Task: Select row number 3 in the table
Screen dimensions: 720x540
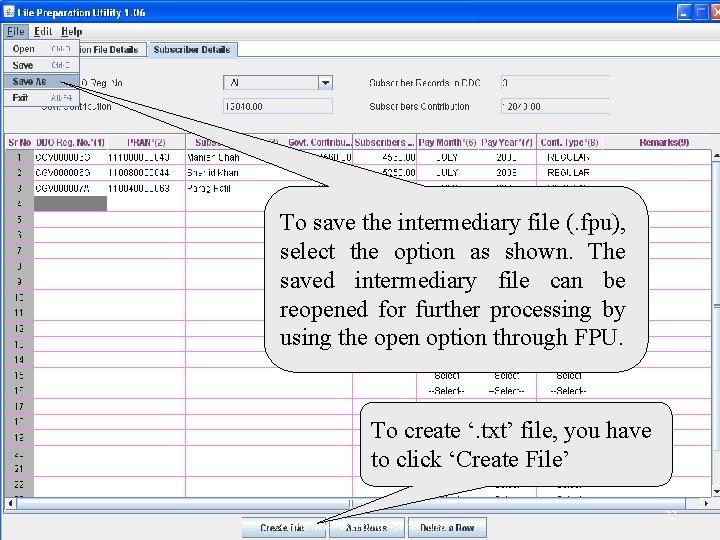Action: coord(19,188)
